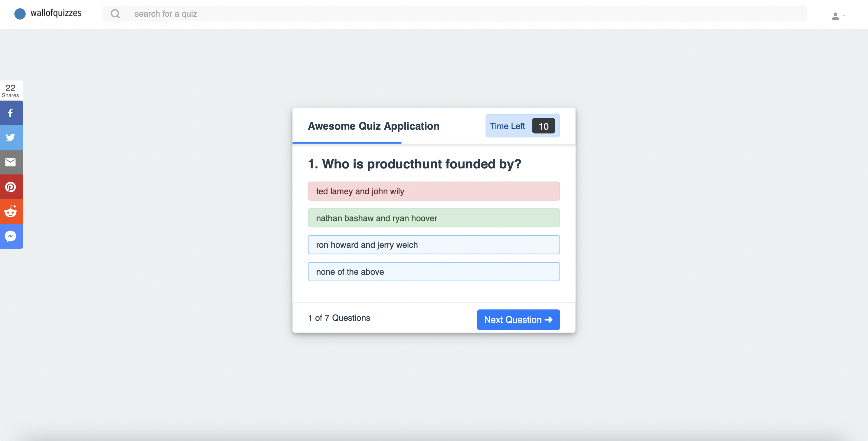This screenshot has height=441, width=868.
Task: Click the Time Left countdown box
Action: (x=522, y=126)
